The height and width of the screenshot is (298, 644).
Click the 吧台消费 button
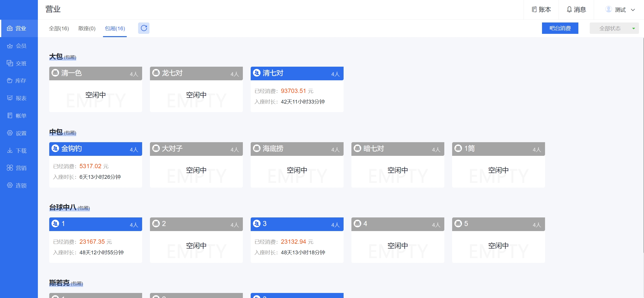pyautogui.click(x=560, y=28)
